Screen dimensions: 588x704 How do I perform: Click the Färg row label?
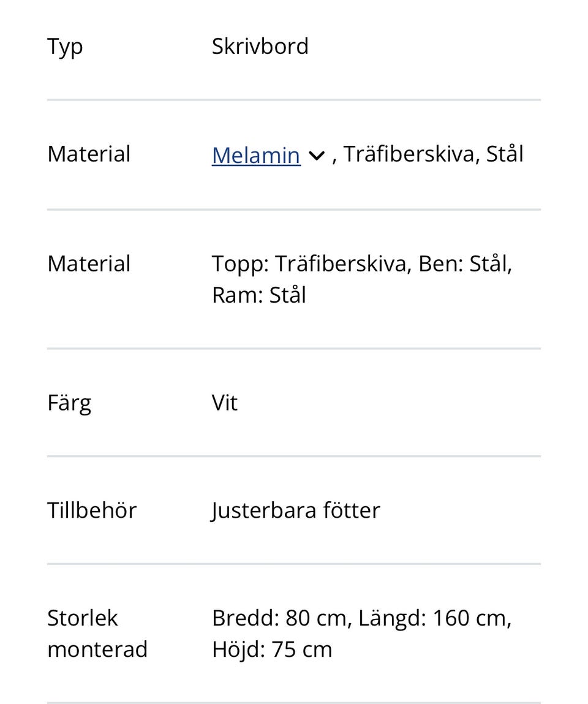[x=69, y=402]
